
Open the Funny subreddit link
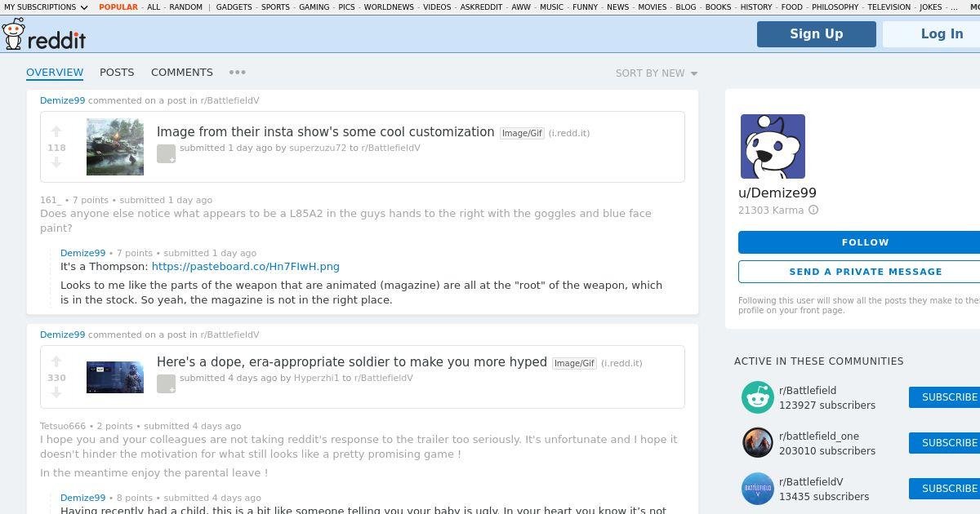pyautogui.click(x=585, y=7)
